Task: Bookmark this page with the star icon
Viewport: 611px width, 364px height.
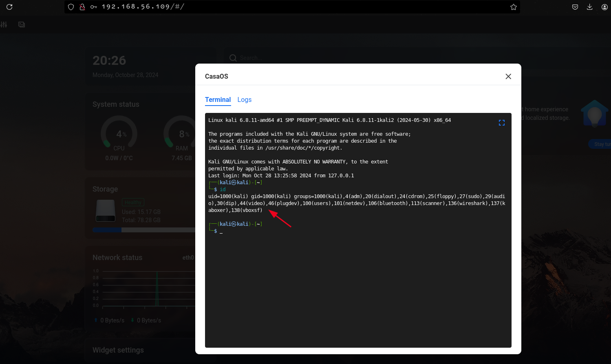Action: (514, 7)
